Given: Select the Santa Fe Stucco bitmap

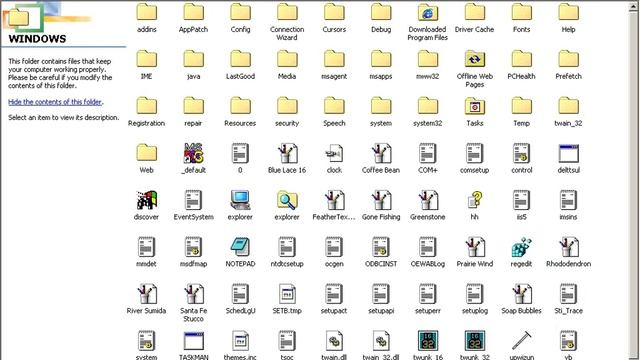Looking at the screenshot, I should click(x=193, y=294).
